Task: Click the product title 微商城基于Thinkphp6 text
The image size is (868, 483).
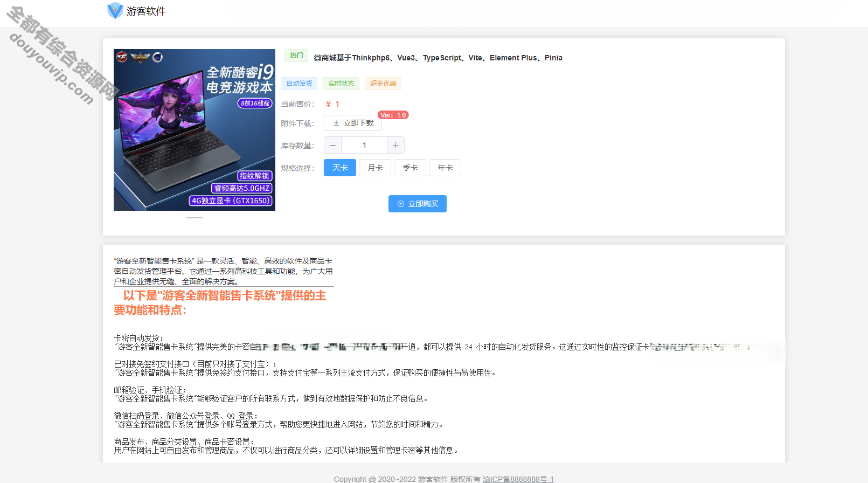Action: click(x=438, y=58)
